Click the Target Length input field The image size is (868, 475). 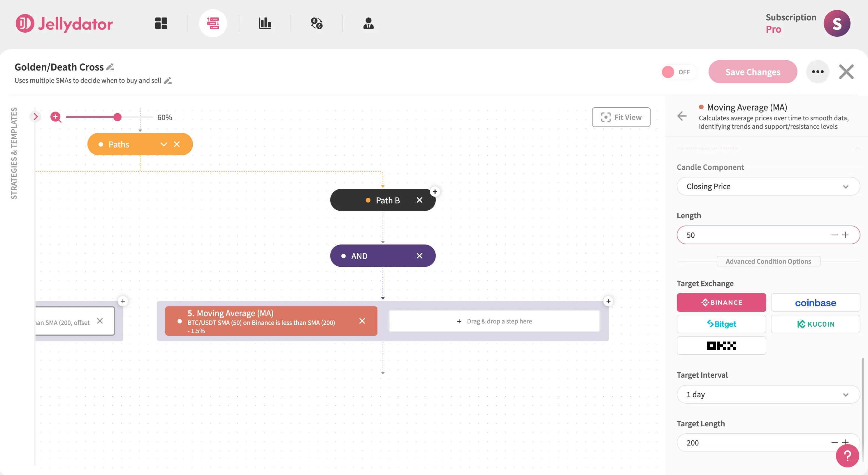pos(768,442)
